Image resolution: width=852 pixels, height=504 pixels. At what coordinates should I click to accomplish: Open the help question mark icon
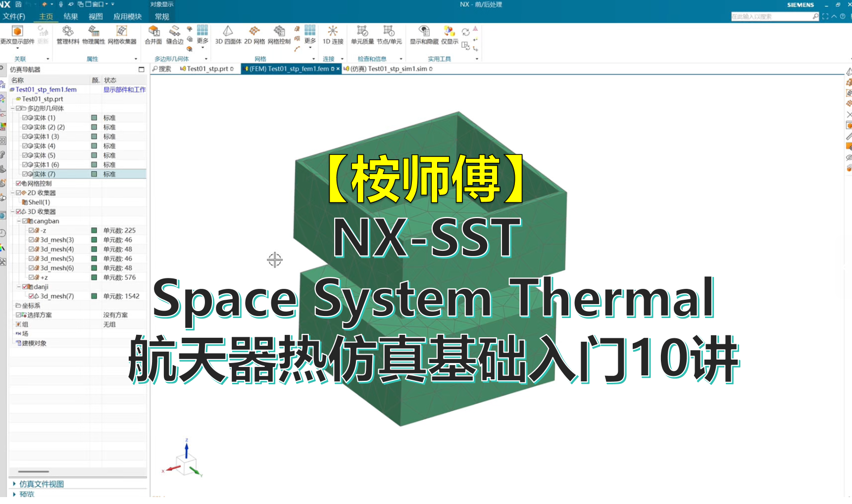(843, 16)
